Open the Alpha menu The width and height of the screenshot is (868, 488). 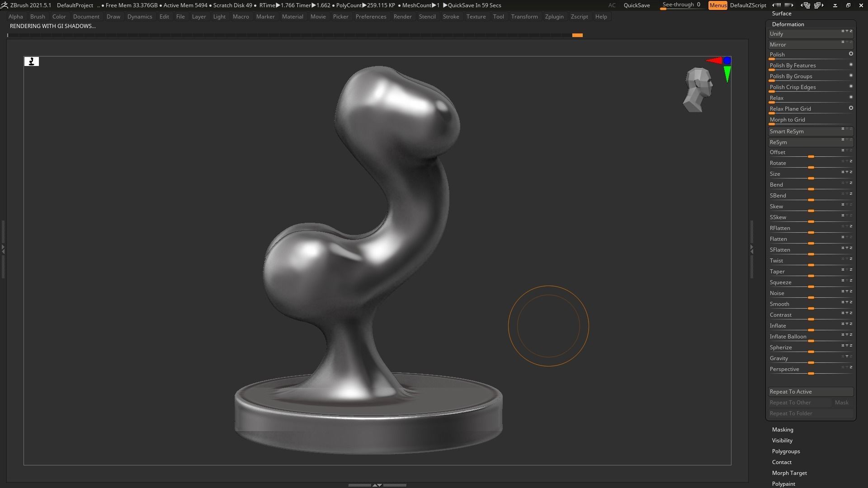click(x=16, y=17)
